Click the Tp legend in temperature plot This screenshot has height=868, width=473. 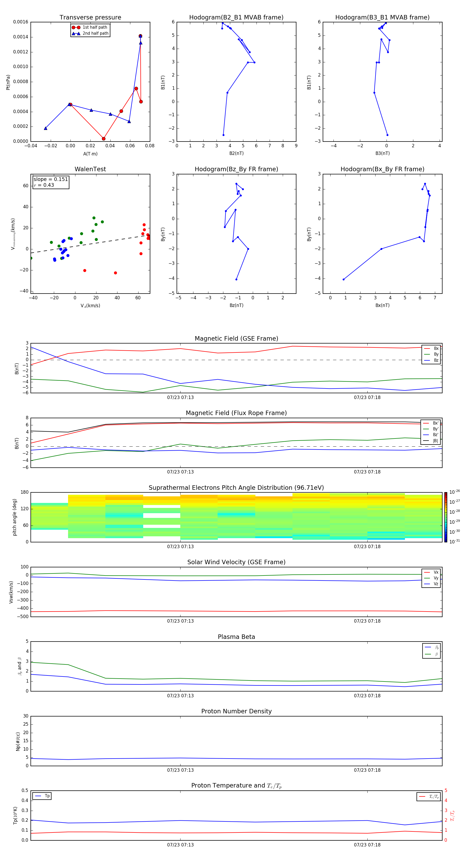(42, 796)
